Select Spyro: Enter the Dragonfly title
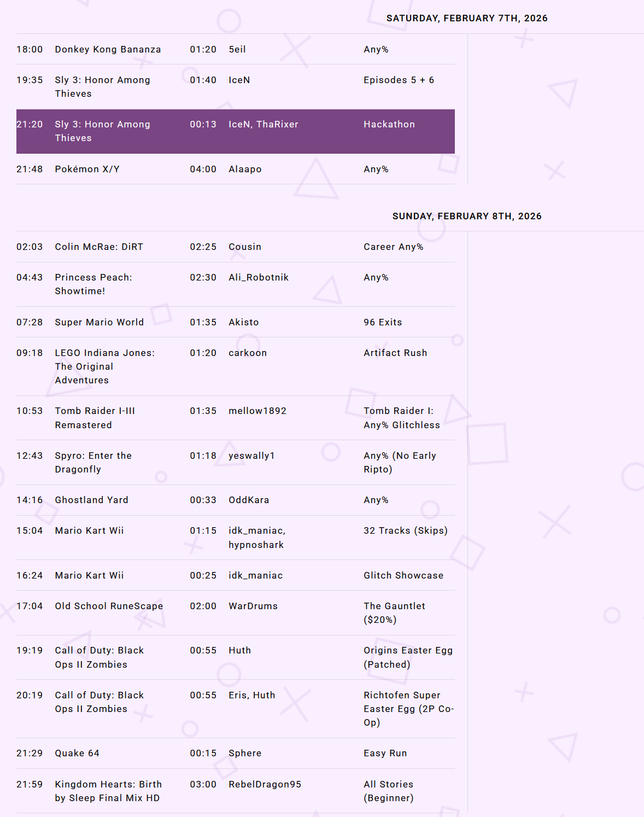 tap(93, 462)
